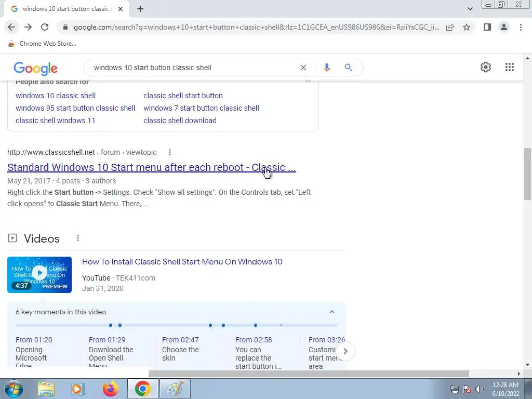Click the scroll down arrow
This screenshot has height=399, width=532.
(527, 365)
